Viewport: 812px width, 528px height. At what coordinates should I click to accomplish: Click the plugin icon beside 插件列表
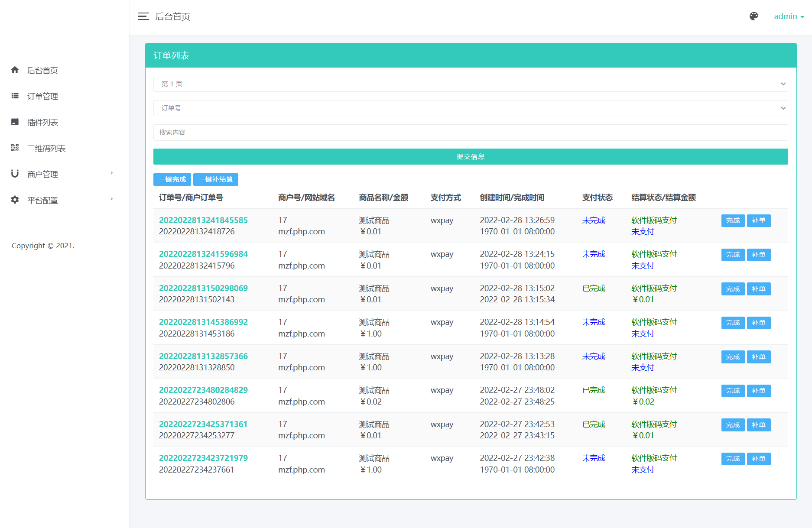(x=15, y=122)
